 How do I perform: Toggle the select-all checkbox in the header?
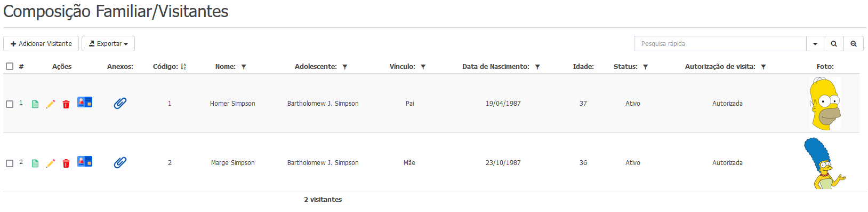point(10,66)
